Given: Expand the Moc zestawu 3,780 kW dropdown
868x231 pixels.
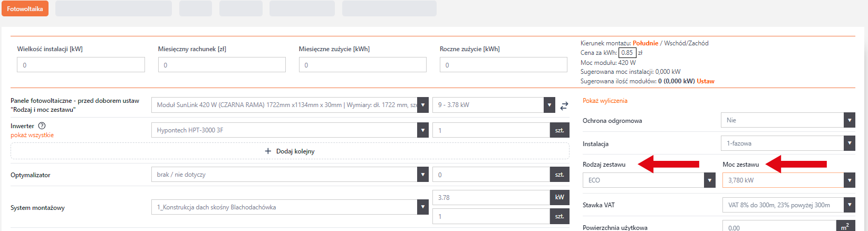Looking at the screenshot, I should pos(788,180).
